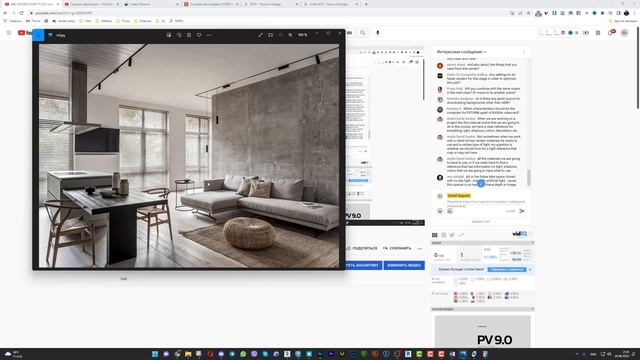Screen dimensions: 640x360
Task: Open the emoji picker in live chat
Action: tap(440, 211)
